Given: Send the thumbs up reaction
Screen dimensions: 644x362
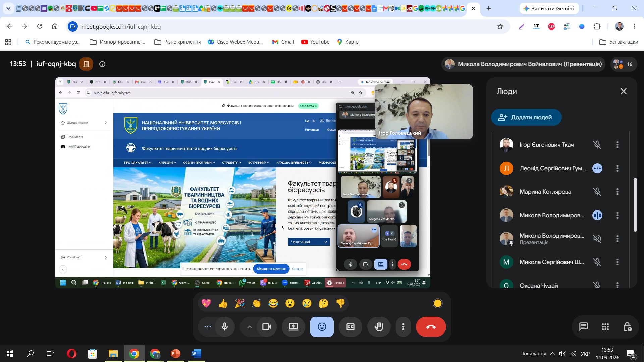Looking at the screenshot, I should 223,304.
